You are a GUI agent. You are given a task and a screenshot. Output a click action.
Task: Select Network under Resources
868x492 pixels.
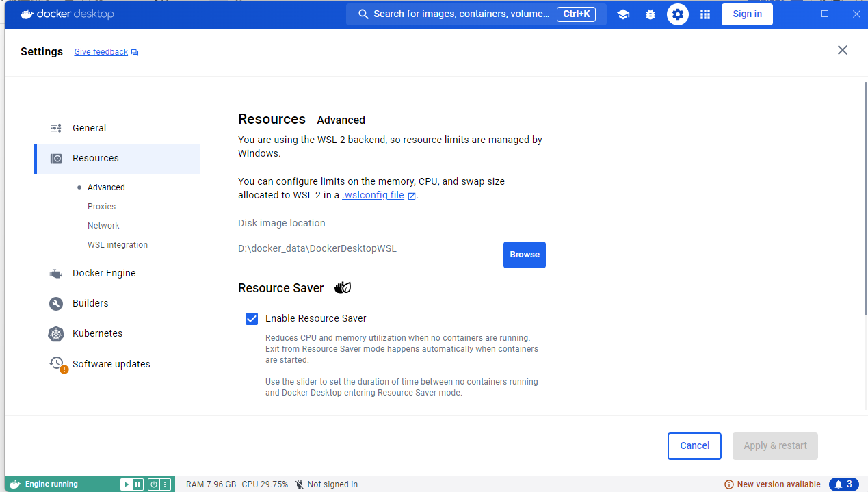103,226
